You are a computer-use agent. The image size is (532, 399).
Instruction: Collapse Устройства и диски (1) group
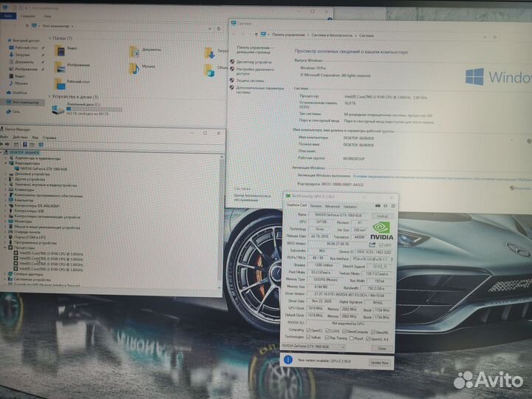click(50, 97)
